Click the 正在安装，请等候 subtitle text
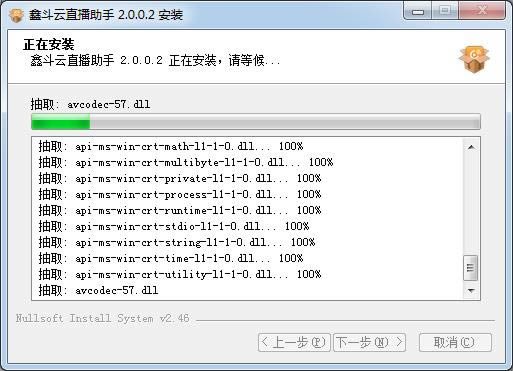 (155, 60)
